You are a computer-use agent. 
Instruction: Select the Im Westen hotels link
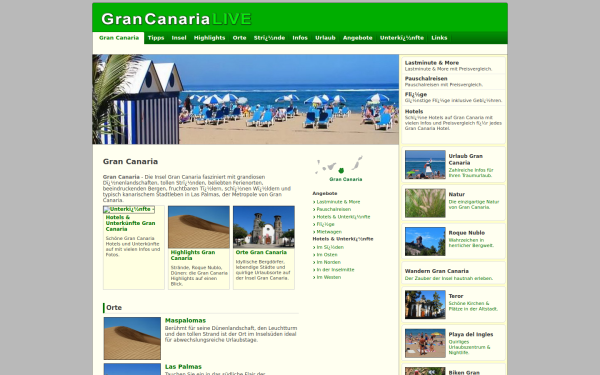point(328,277)
